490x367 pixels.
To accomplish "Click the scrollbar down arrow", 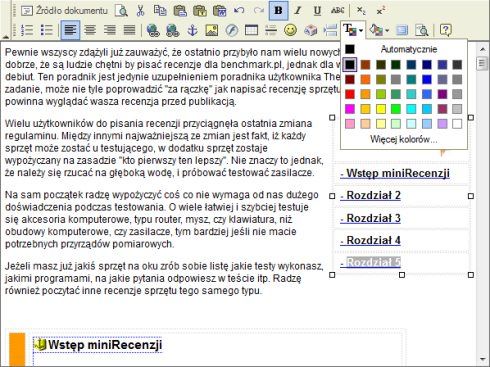I will coord(482,359).
